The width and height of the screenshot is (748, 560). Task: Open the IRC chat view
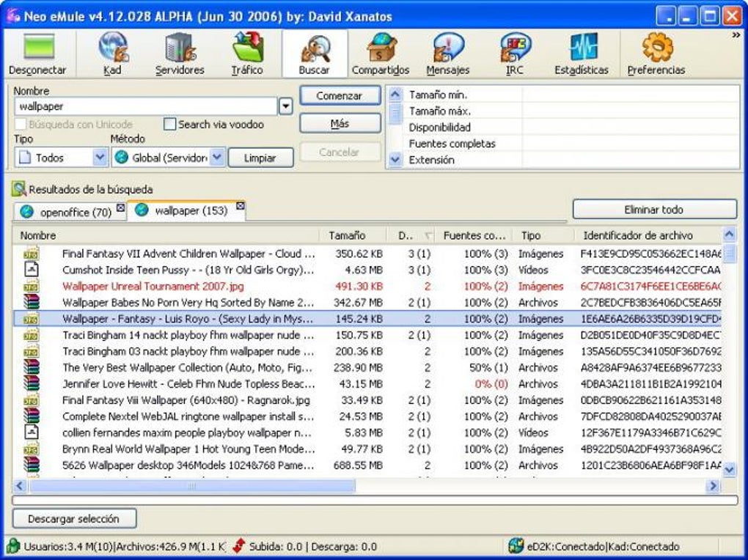[515, 53]
